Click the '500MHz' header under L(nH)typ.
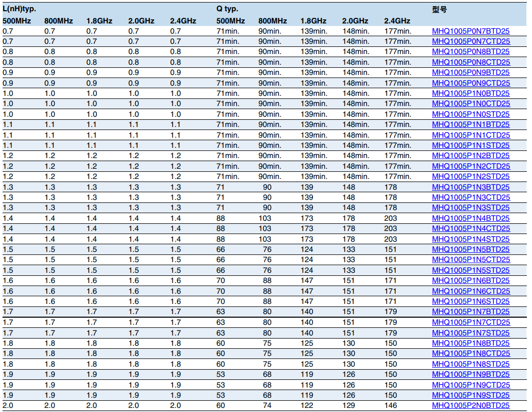This screenshot has width=532, height=412. coord(17,21)
